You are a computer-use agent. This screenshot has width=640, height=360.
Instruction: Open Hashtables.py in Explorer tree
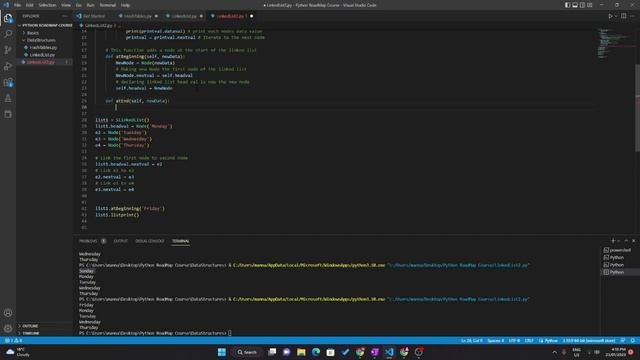tap(44, 48)
